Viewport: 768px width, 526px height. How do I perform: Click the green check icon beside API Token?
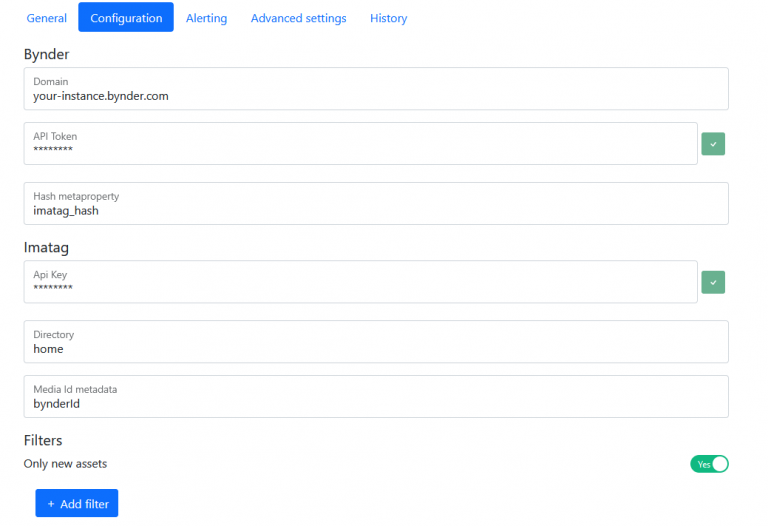(x=712, y=144)
